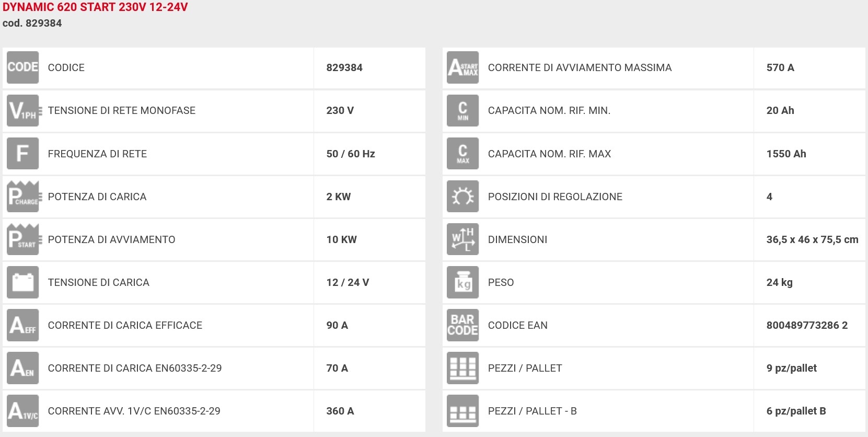Click the regulation positions dial icon

pos(463,197)
